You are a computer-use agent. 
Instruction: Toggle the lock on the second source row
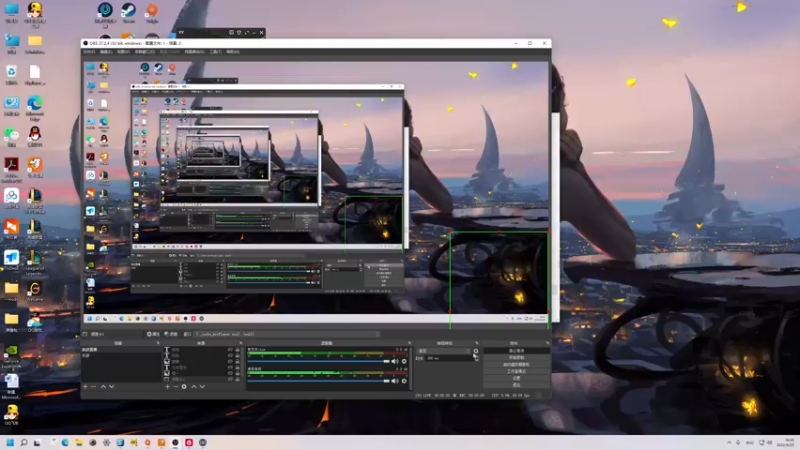237,356
